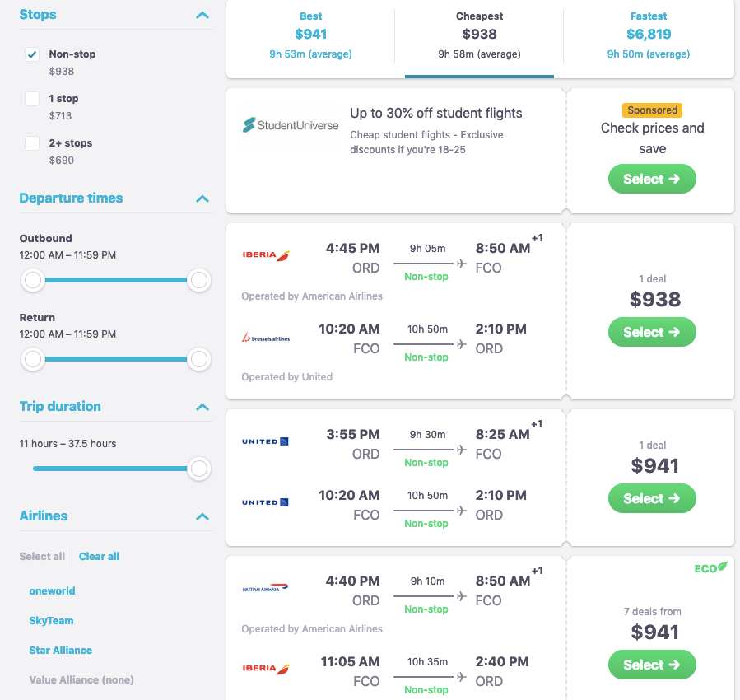Collapse the Airlines section

(x=202, y=516)
